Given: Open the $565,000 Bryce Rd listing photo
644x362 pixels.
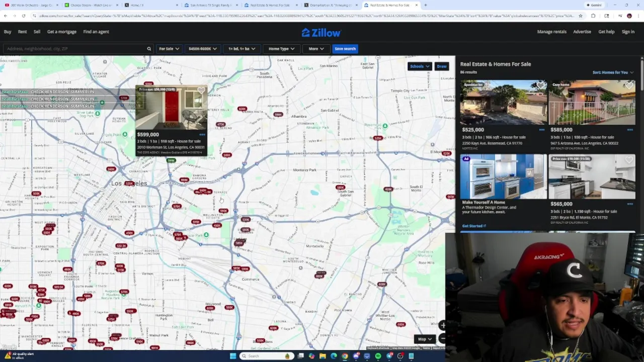Looking at the screenshot, I should pos(592,177).
